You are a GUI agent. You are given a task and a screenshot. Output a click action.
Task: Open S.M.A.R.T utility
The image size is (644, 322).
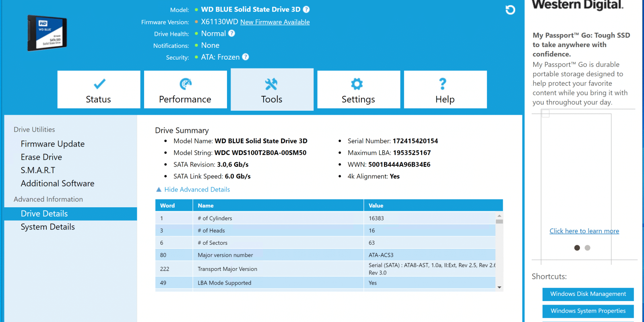pos(38,170)
